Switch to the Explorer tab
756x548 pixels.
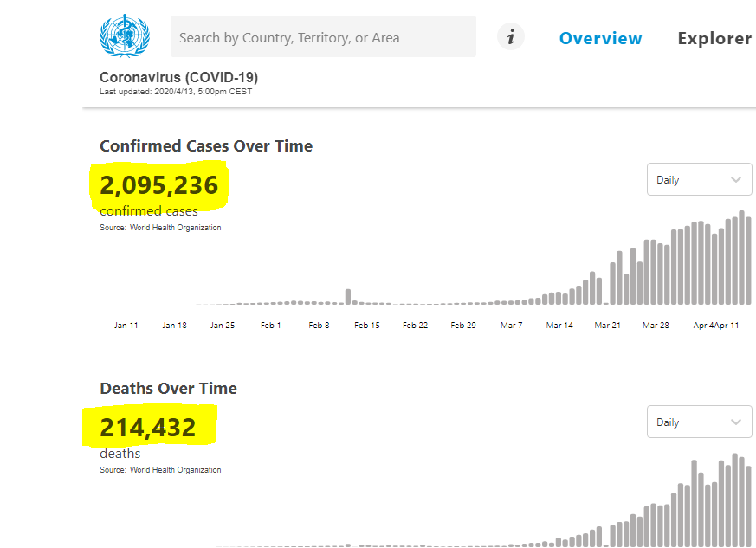(x=714, y=38)
